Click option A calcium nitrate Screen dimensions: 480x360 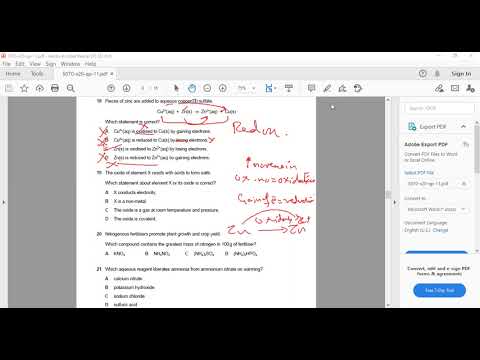click(124, 279)
